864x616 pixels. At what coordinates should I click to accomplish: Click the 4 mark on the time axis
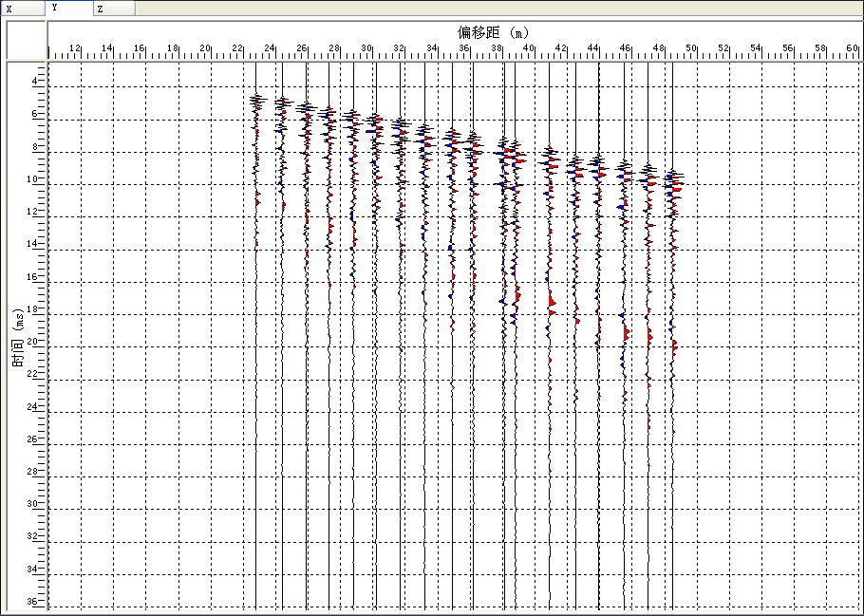(x=36, y=81)
